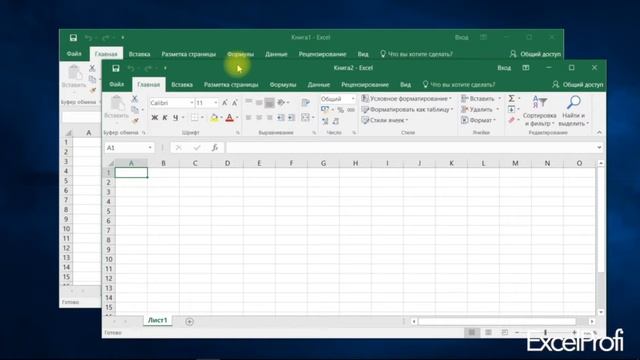The height and width of the screenshot is (360, 640).
Task: Expand Форматировать как таблицу menu
Action: click(407, 109)
